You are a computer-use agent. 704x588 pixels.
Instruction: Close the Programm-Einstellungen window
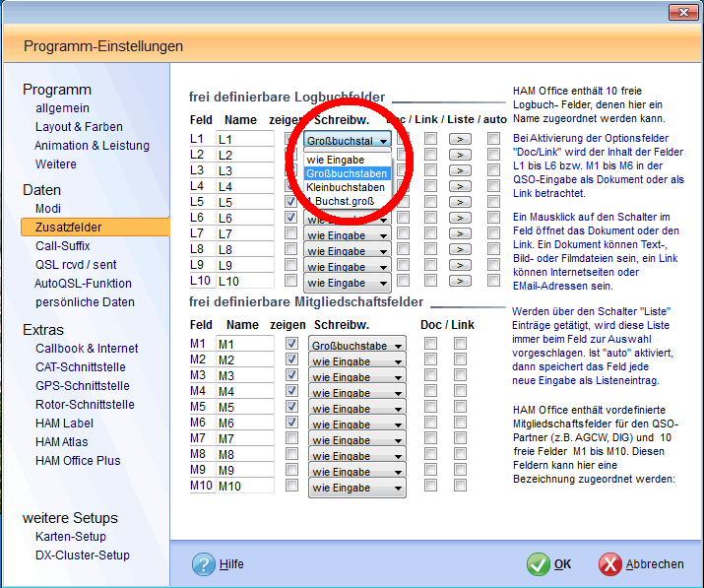pos(683,12)
